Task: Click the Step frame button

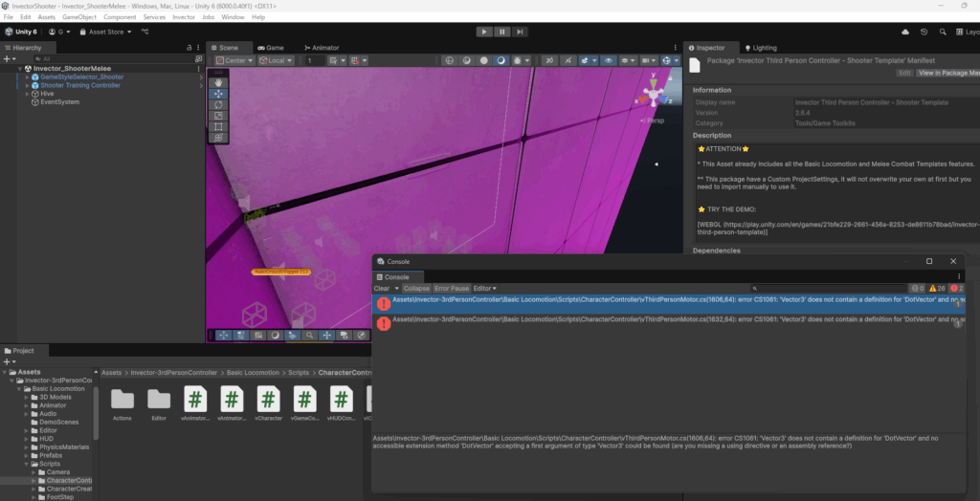Action: [x=520, y=32]
